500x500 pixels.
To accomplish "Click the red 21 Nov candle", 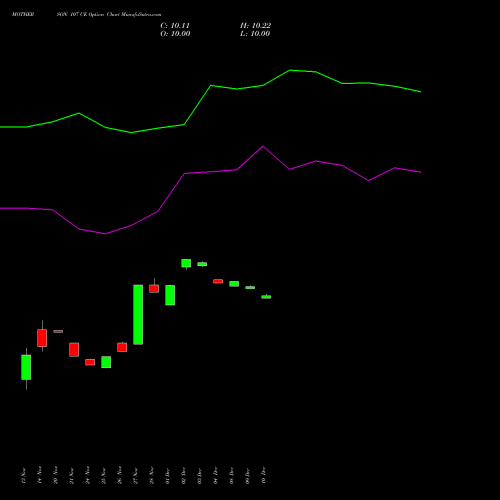I will point(74,350).
